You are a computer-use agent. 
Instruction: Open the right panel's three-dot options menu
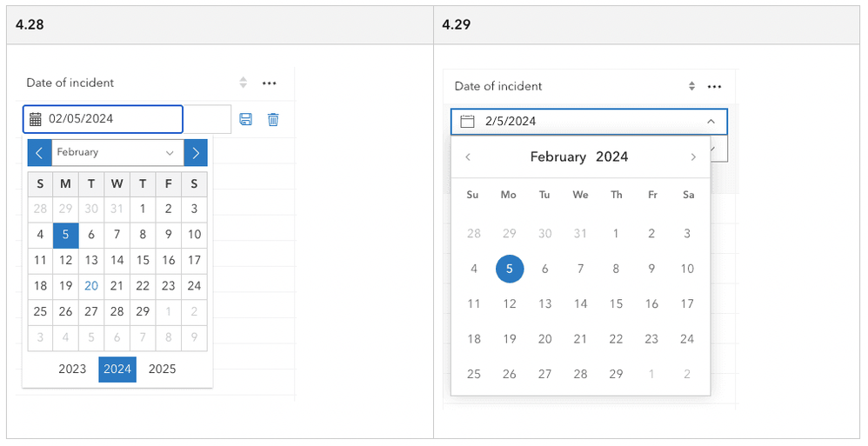click(x=714, y=87)
